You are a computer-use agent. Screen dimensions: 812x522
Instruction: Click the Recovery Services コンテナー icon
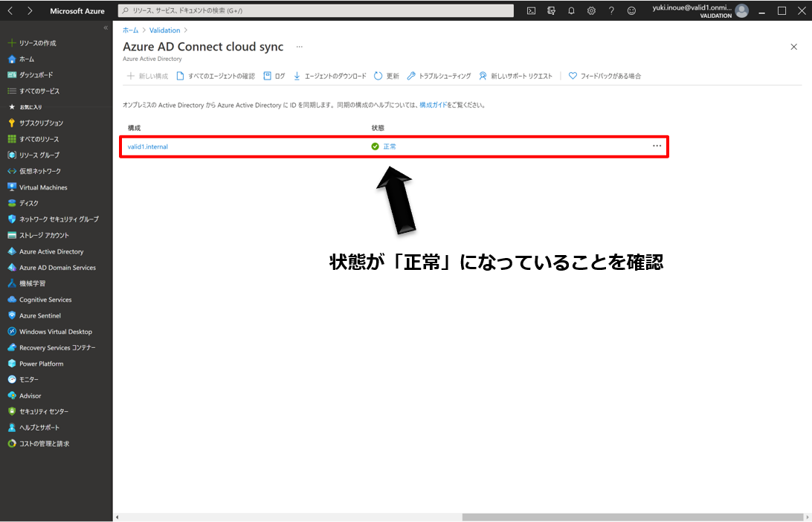[12, 347]
